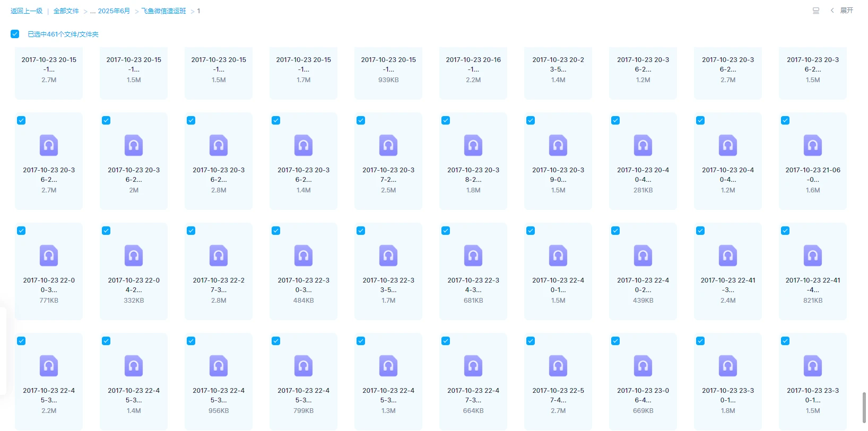Screen dimensions: 868x431
Task: Deselect the checkbox on the 821KB file
Action: pyautogui.click(x=785, y=231)
